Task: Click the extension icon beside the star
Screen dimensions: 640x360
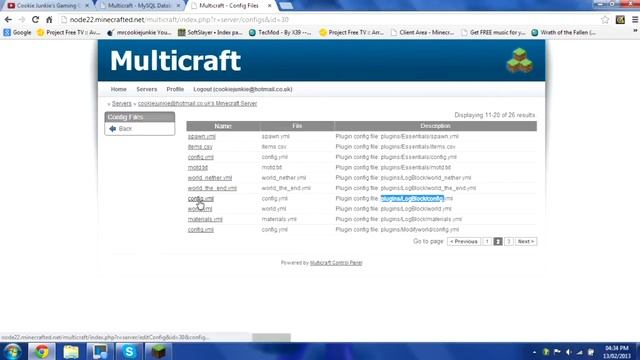Action: [x=620, y=20]
